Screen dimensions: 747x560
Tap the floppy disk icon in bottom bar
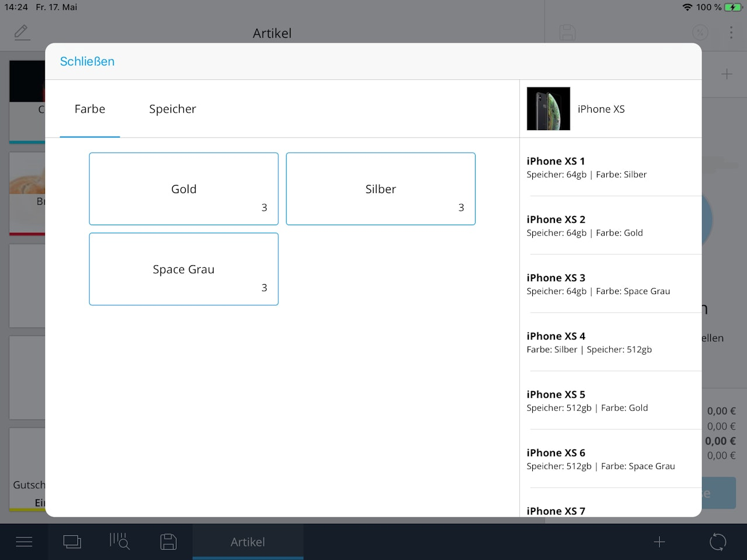(168, 542)
